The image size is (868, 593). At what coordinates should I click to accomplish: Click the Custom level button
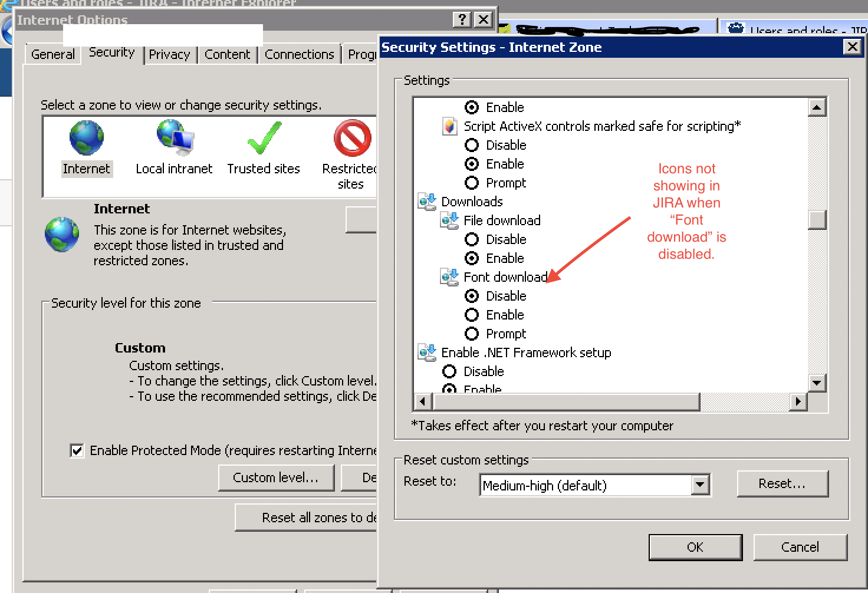[x=276, y=477]
